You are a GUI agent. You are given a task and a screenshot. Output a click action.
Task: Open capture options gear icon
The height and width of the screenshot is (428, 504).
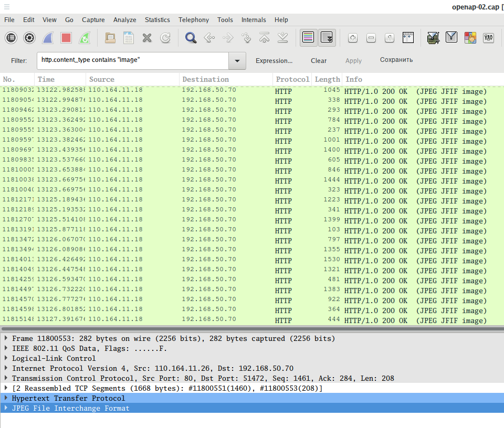[29, 38]
